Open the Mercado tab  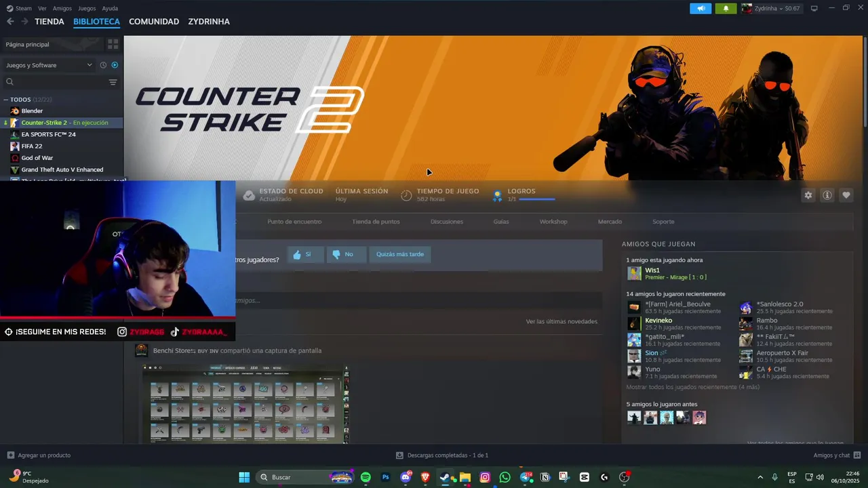pyautogui.click(x=610, y=222)
